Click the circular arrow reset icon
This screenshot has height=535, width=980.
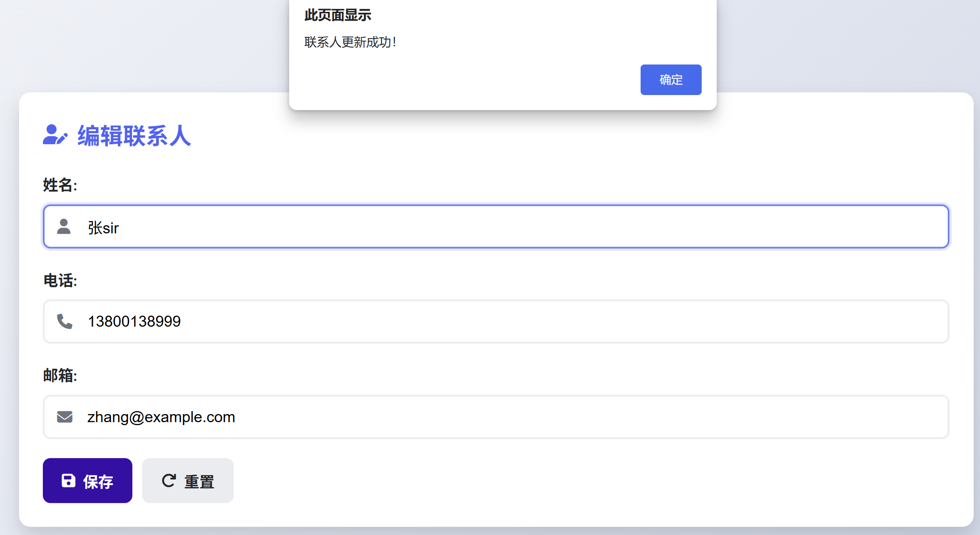(x=168, y=481)
